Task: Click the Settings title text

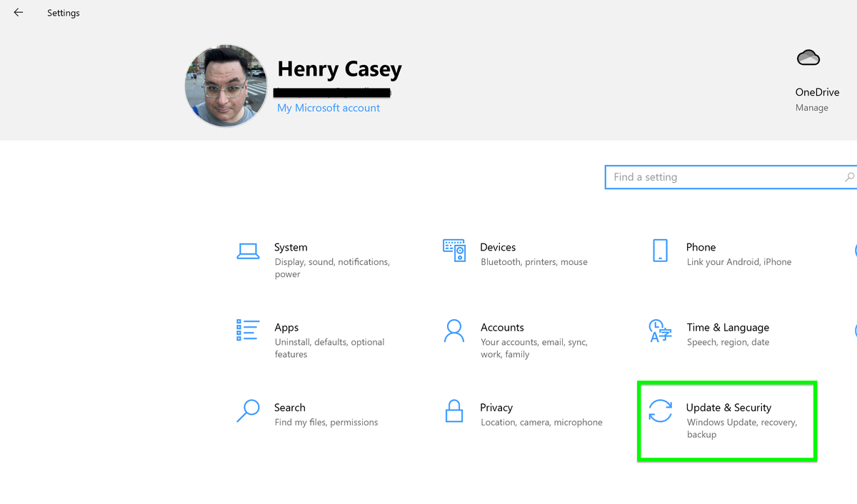Action: click(63, 12)
